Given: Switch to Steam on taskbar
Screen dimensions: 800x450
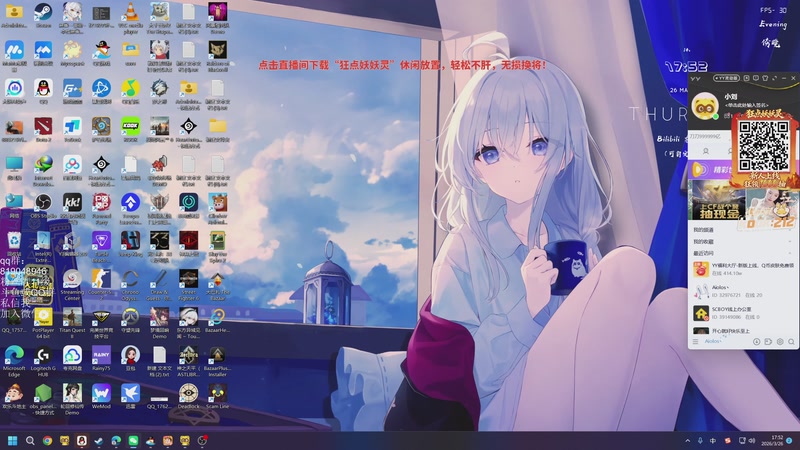Looking at the screenshot, I should click(x=99, y=440).
